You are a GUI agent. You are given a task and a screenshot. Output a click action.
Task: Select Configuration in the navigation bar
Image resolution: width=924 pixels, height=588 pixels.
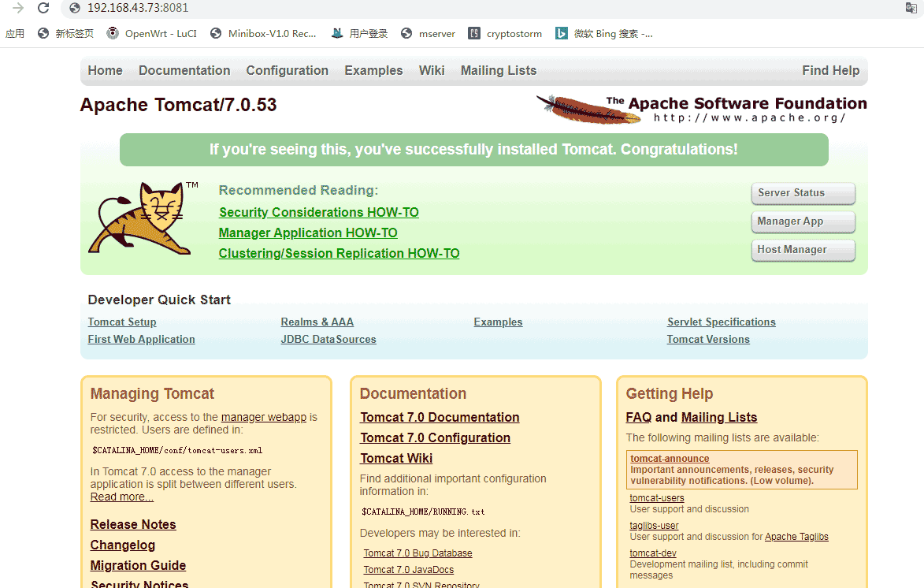click(287, 71)
